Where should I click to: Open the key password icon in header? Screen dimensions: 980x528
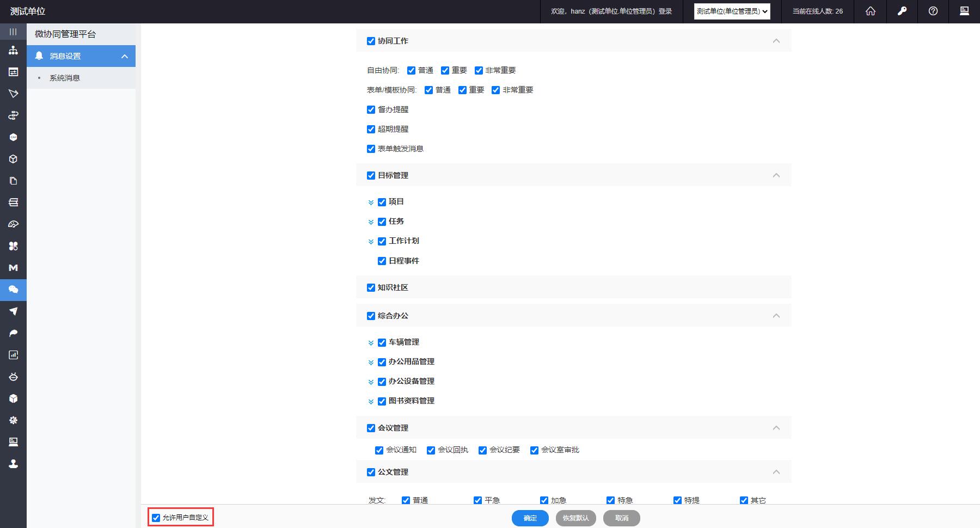902,11
